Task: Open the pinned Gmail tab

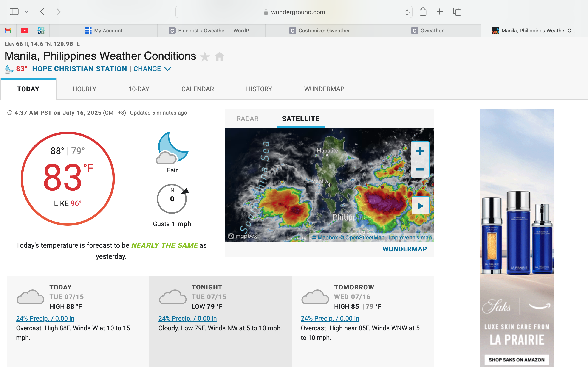Action: click(8, 31)
